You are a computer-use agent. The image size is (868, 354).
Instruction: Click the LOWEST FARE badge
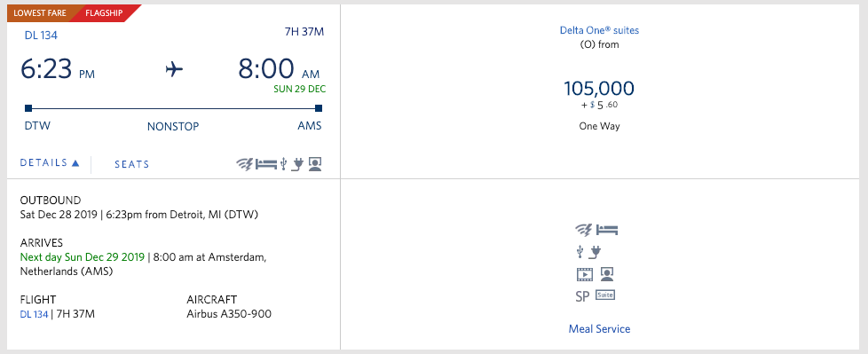click(40, 13)
